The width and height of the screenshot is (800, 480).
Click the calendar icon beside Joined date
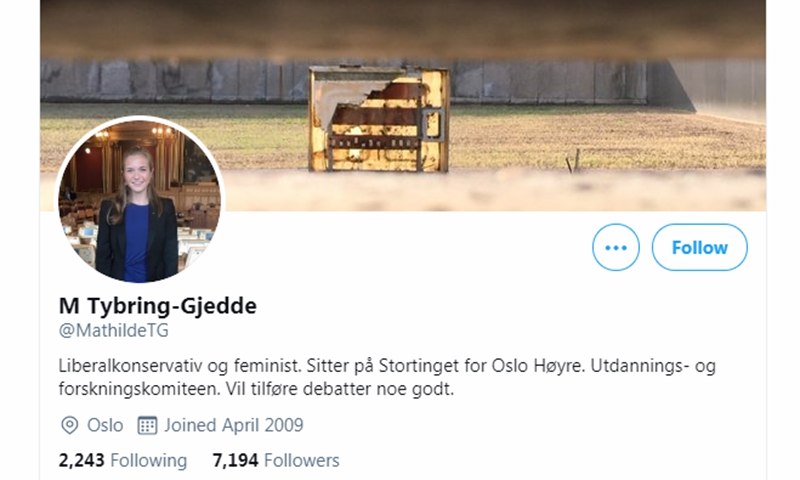click(x=147, y=425)
